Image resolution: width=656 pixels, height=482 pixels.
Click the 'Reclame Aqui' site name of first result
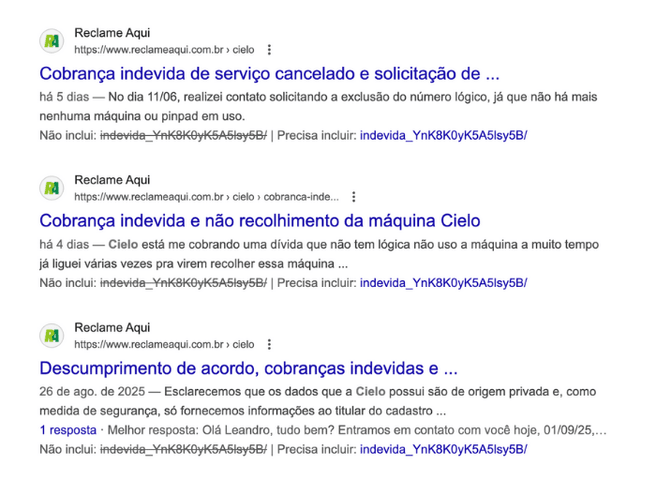tap(112, 33)
